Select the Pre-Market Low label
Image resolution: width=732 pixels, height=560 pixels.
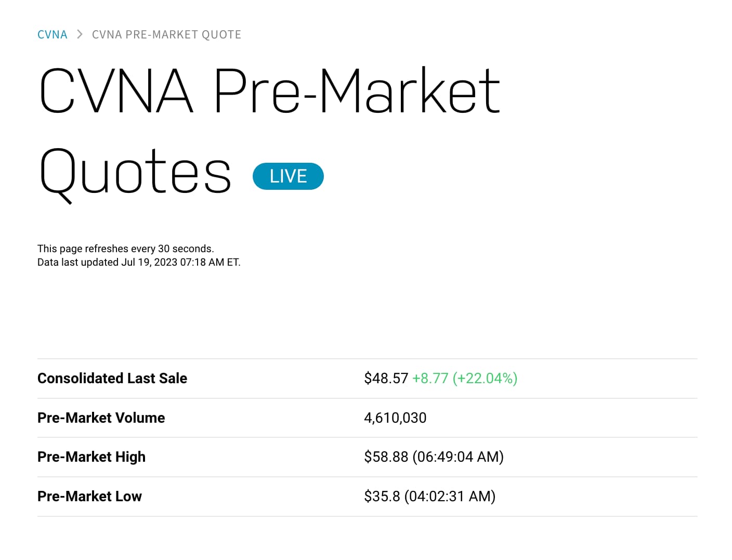pyautogui.click(x=89, y=496)
